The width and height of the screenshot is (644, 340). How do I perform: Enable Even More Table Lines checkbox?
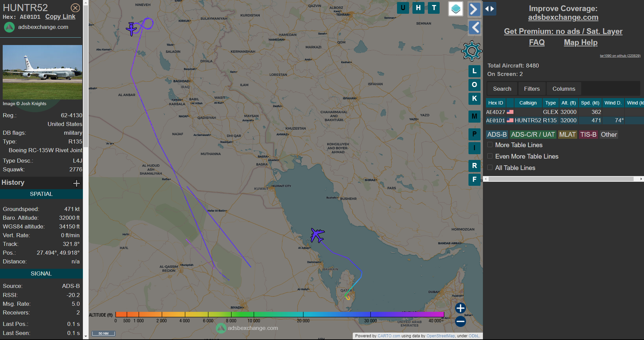(x=490, y=156)
